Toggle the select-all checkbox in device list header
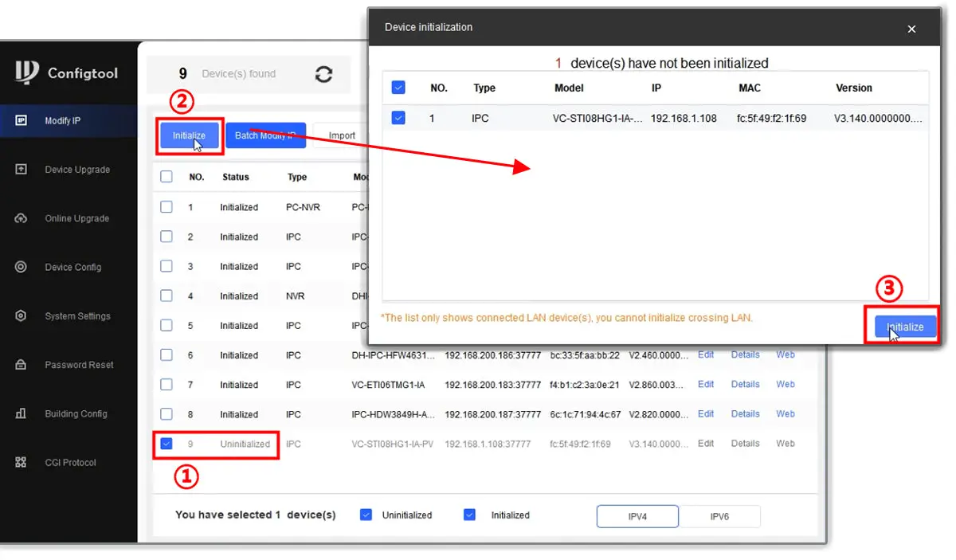 167,177
